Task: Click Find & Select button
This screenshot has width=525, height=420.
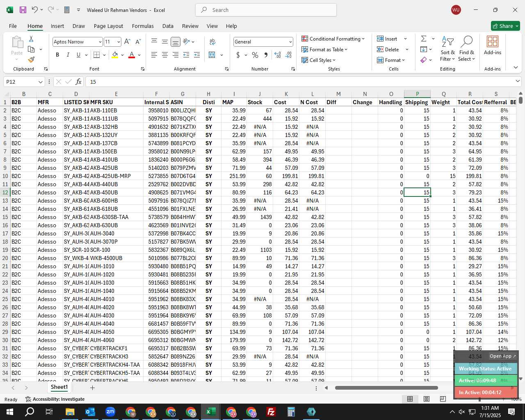Action: [x=467, y=48]
